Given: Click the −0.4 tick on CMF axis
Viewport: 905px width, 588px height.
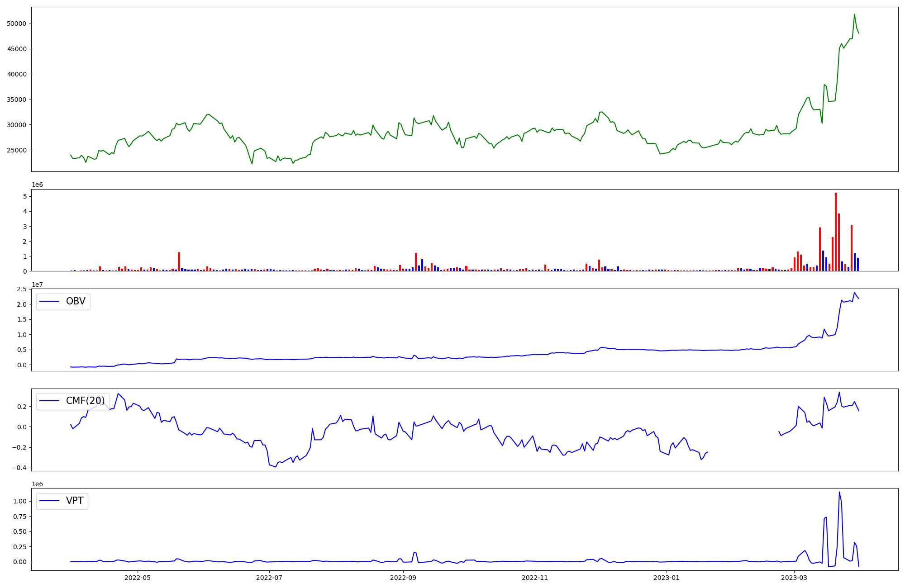Looking at the screenshot, I should pos(18,468).
